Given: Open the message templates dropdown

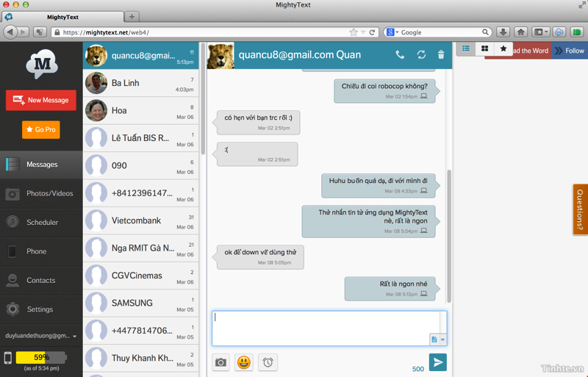Looking at the screenshot, I should [x=438, y=339].
